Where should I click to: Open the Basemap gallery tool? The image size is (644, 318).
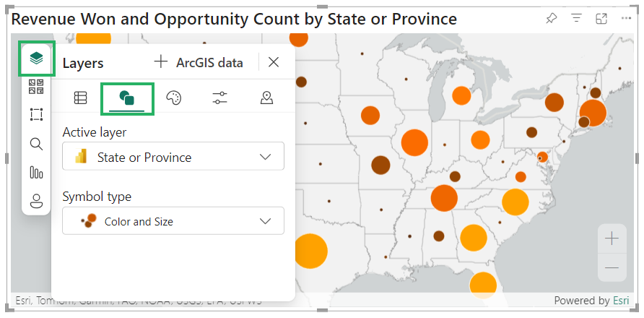pyautogui.click(x=36, y=87)
